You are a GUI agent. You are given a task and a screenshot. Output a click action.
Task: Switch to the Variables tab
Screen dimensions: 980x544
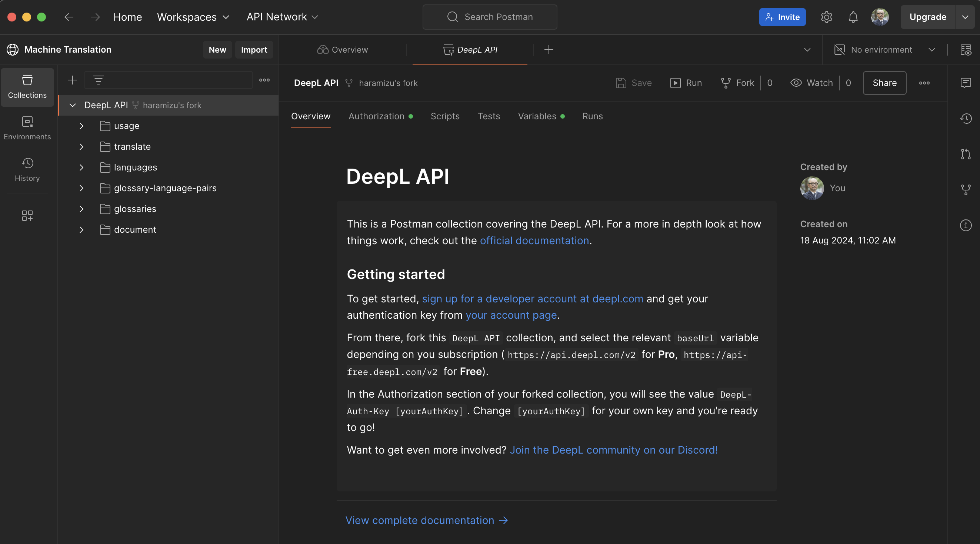541,116
